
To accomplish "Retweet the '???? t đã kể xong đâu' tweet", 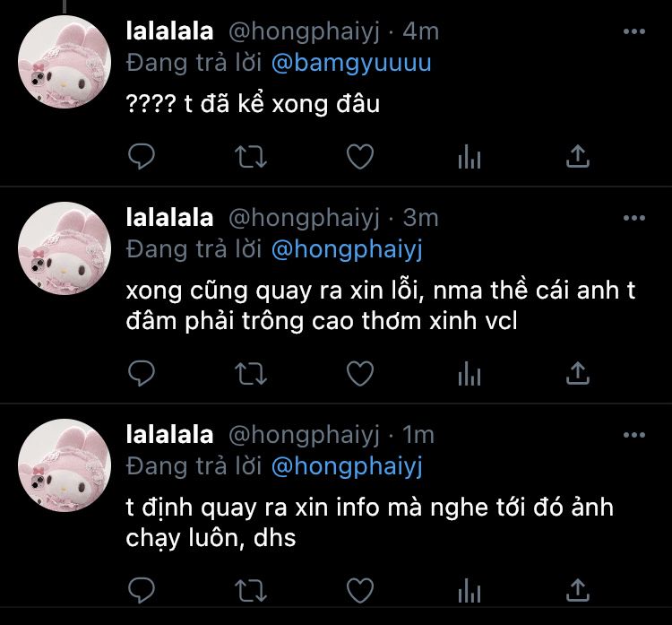I will pyautogui.click(x=251, y=157).
